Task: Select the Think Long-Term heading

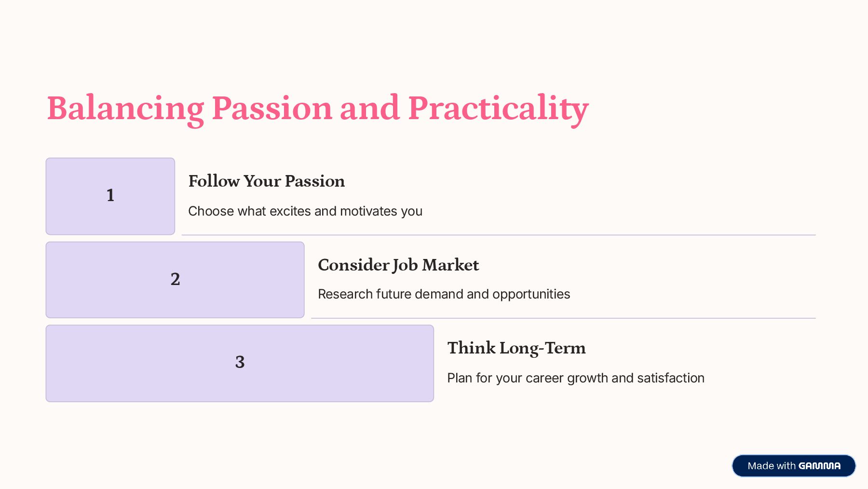Action: (516, 348)
